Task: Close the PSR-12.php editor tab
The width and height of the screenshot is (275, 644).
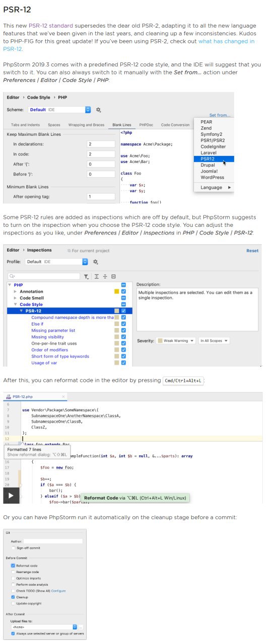Action: click(x=63, y=396)
